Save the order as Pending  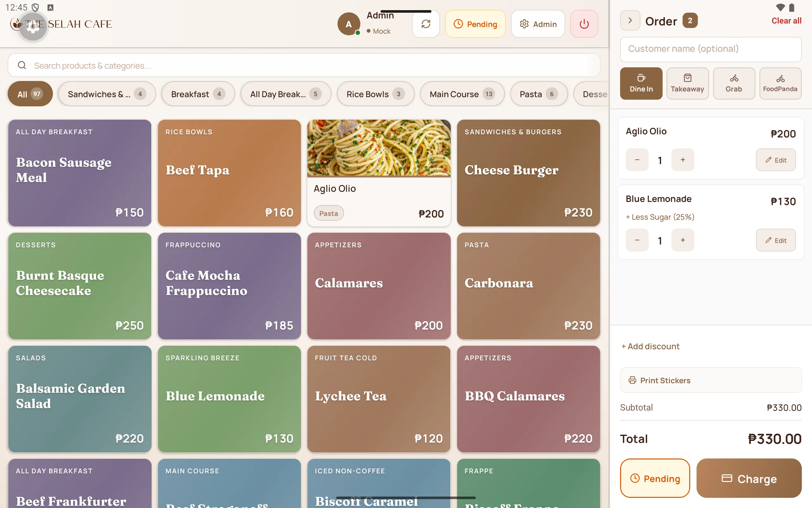pos(655,478)
